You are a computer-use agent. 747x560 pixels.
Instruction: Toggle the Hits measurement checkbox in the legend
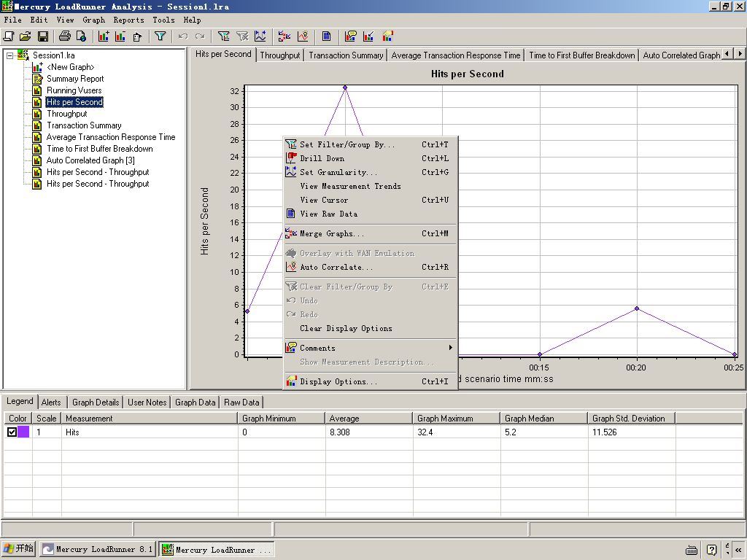[12, 432]
